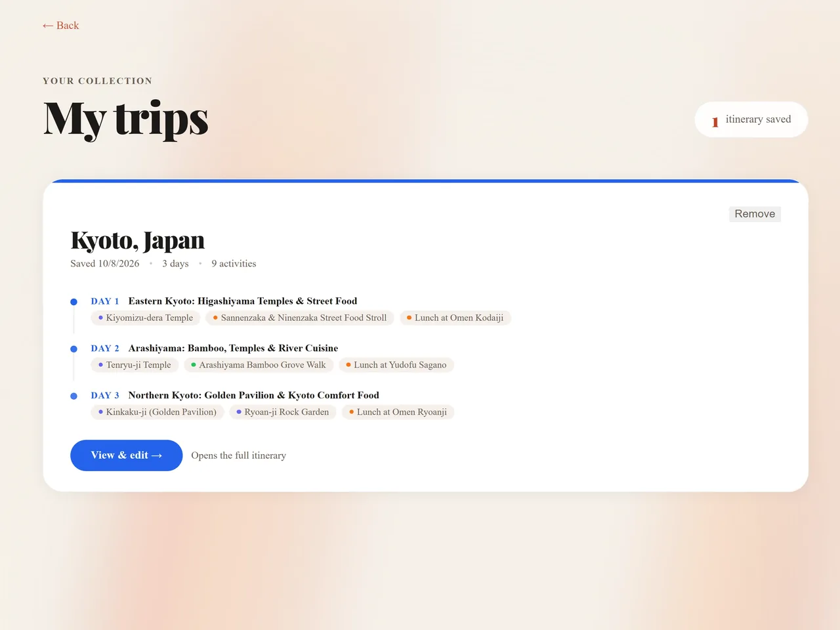Screen dimensions: 840x630
Task: Click the DAY 3 label
Action: (105, 396)
